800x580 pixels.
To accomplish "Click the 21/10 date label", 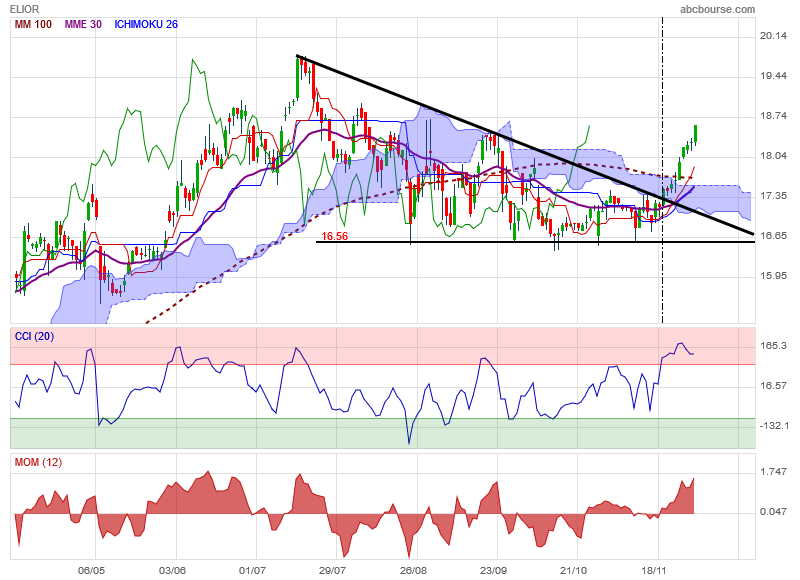I will 573,570.
